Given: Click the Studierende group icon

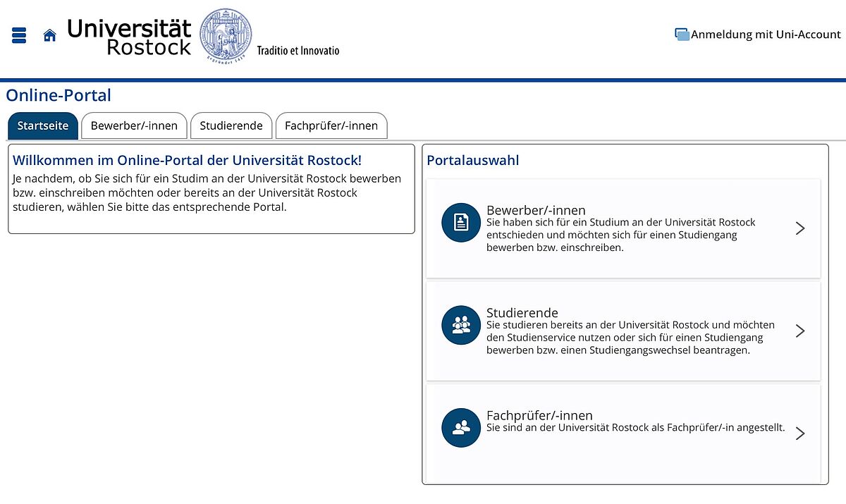Looking at the screenshot, I should pos(461,325).
